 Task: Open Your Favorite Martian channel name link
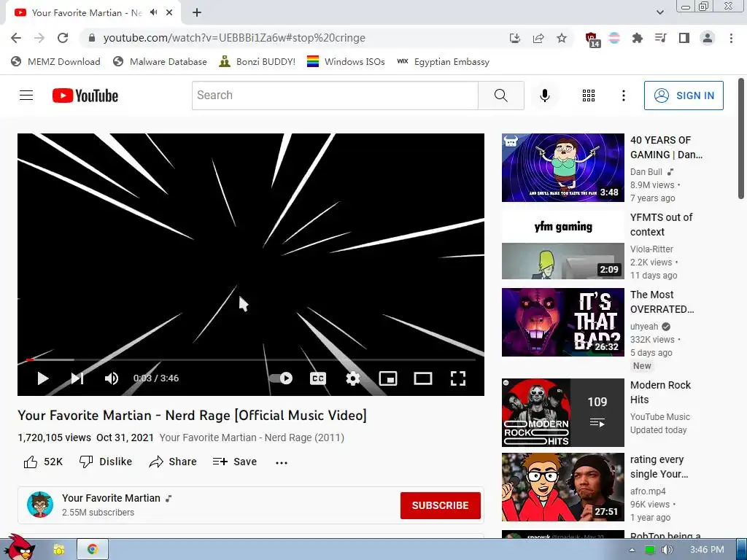coord(111,498)
